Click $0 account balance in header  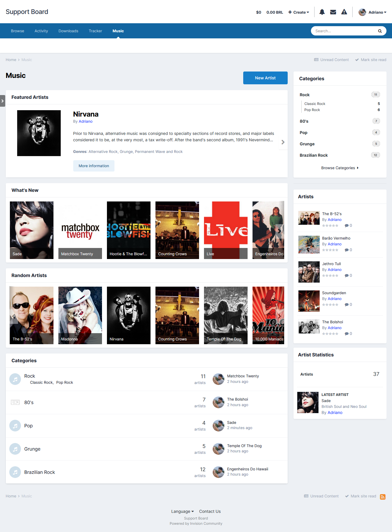[x=259, y=12]
